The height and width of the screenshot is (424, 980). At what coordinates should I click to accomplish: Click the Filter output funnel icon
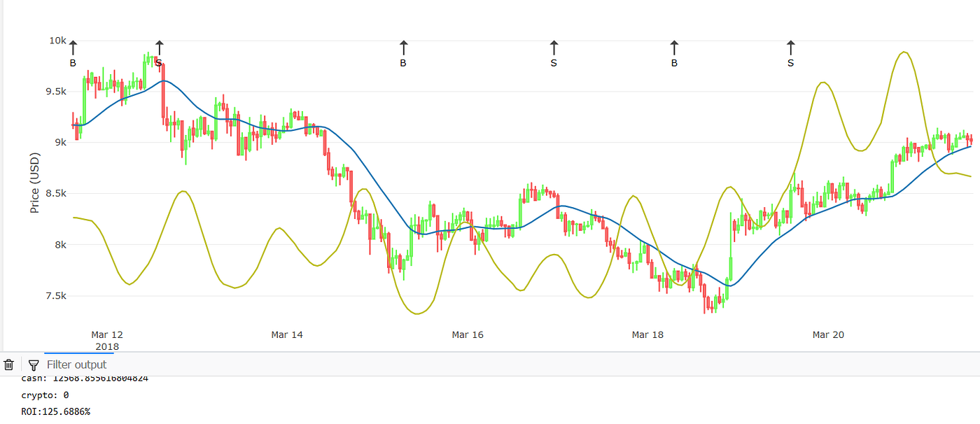(33, 365)
